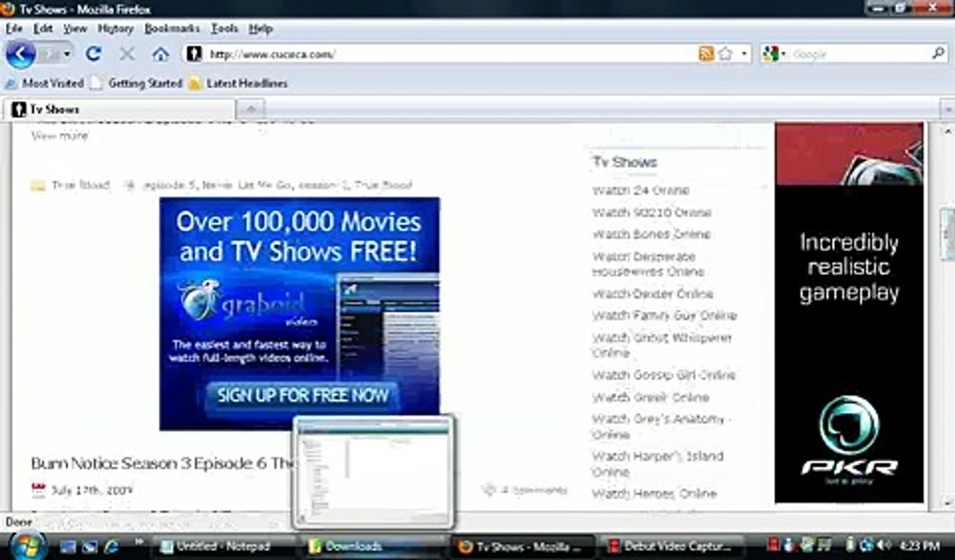955x560 pixels.
Task: Open the Never Let Me Go tag link
Action: click(x=247, y=185)
